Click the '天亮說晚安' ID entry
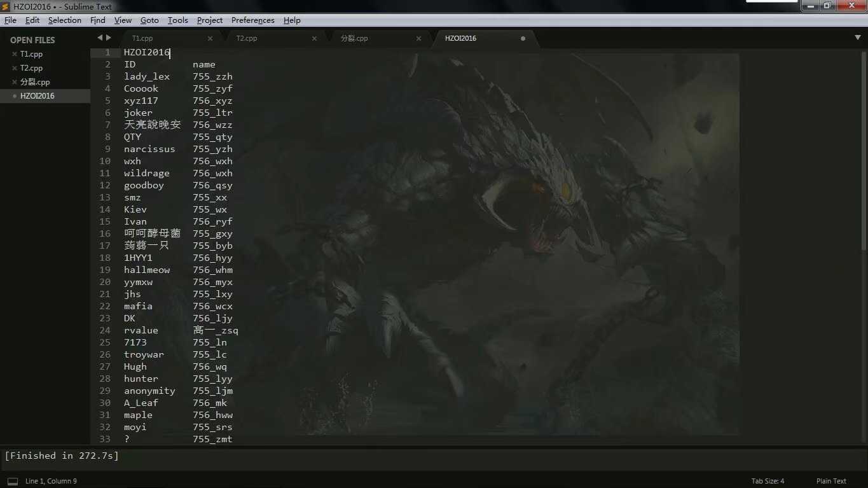 (153, 125)
